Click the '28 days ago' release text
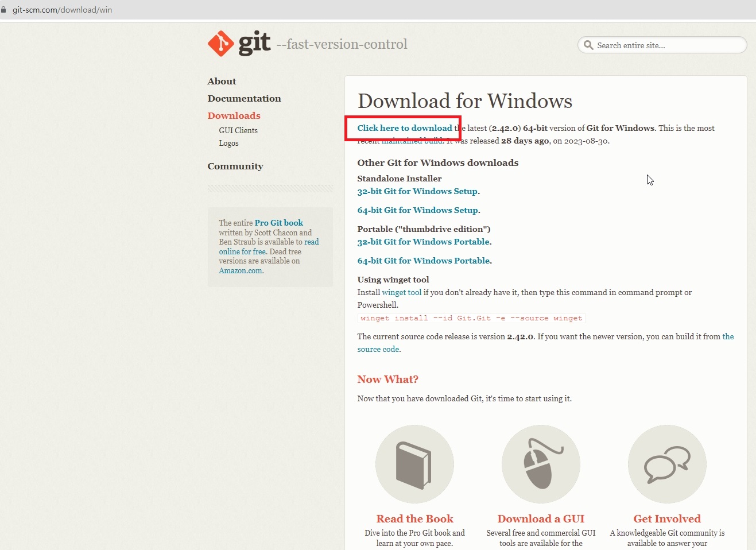Screen dimensions: 756x550 (x=525, y=141)
